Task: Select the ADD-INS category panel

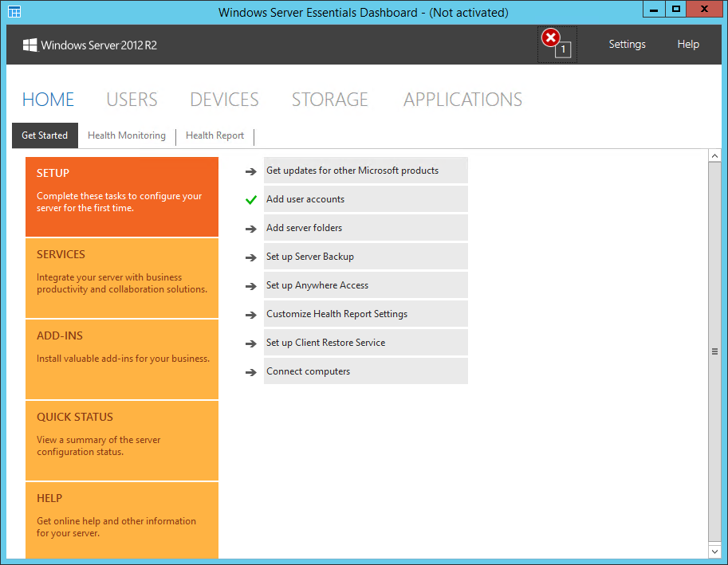Action: [x=122, y=359]
